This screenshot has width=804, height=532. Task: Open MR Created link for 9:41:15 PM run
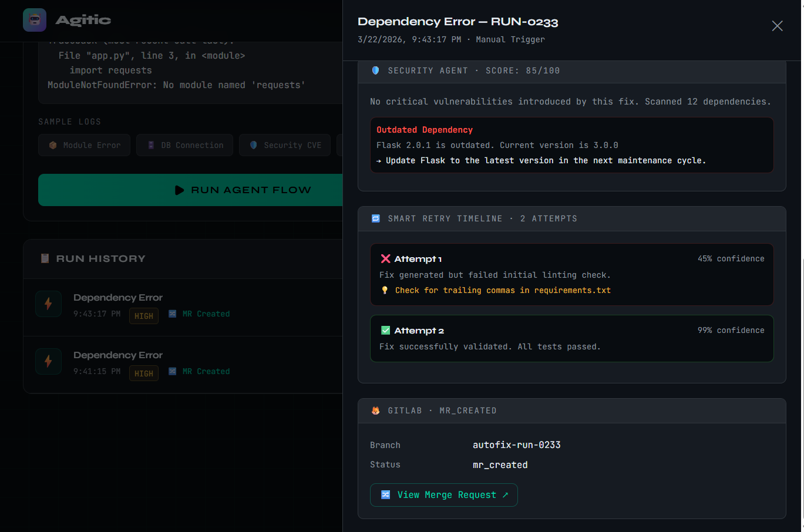199,371
